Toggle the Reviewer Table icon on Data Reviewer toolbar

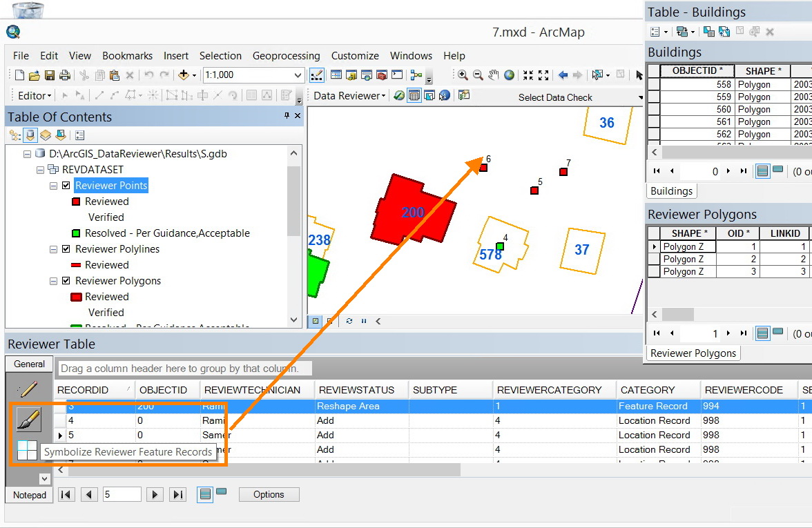pos(414,95)
